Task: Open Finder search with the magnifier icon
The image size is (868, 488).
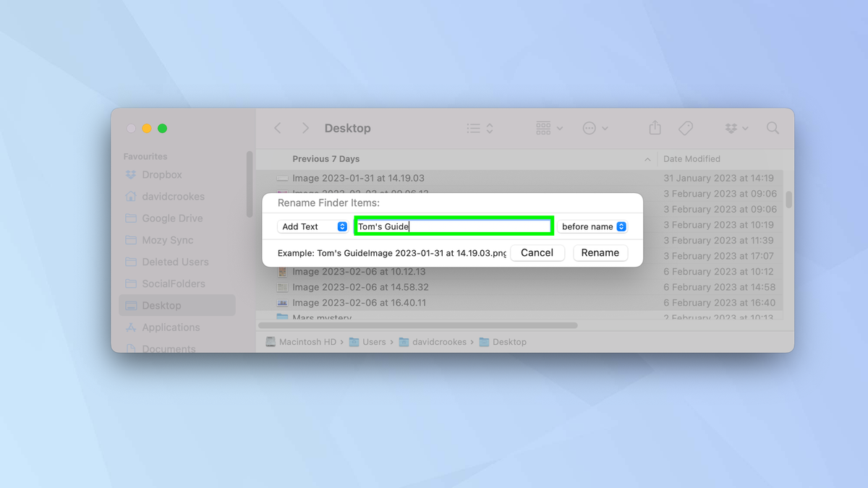Action: [773, 127]
